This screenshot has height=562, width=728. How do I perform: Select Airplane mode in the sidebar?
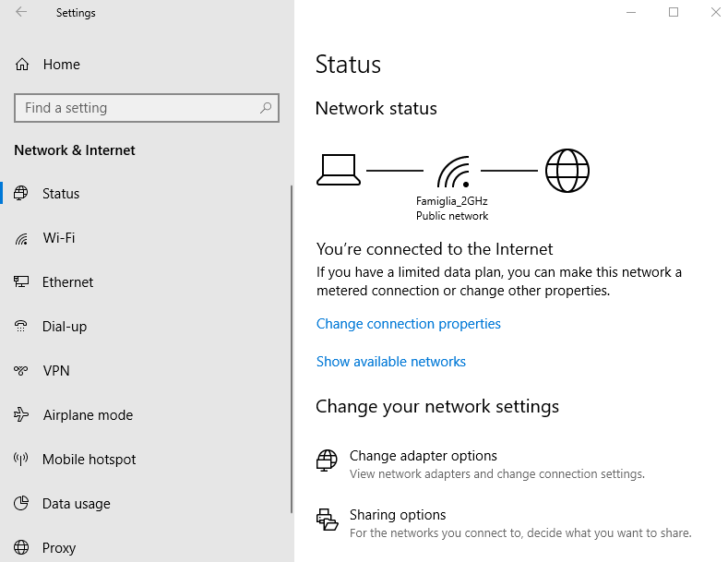point(145,414)
